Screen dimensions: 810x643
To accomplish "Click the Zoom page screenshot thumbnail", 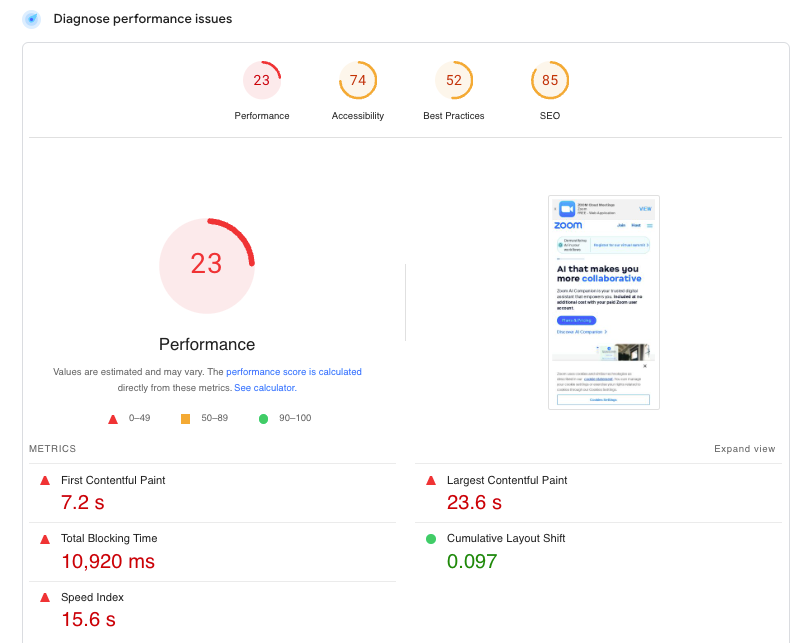I will click(x=603, y=303).
